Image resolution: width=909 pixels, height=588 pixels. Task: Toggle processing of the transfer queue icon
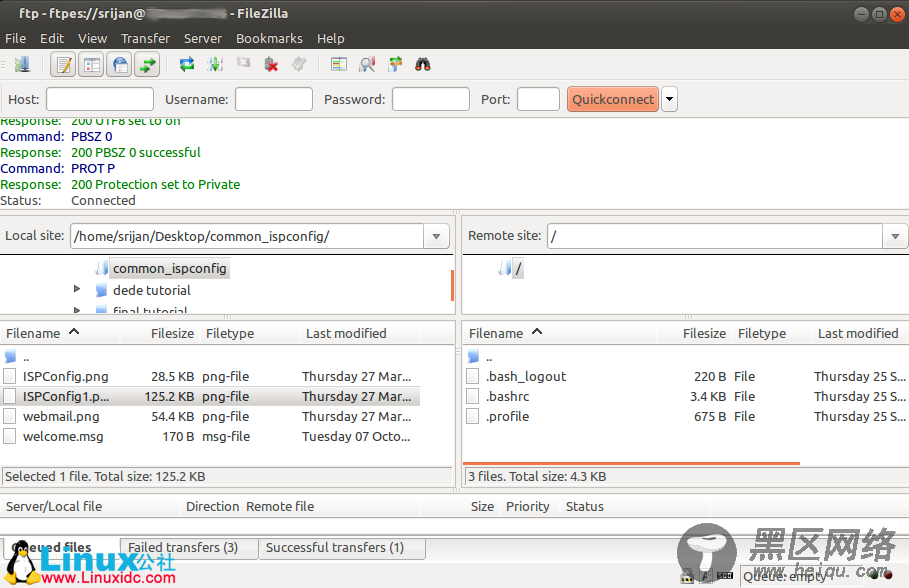pyautogui.click(x=215, y=64)
